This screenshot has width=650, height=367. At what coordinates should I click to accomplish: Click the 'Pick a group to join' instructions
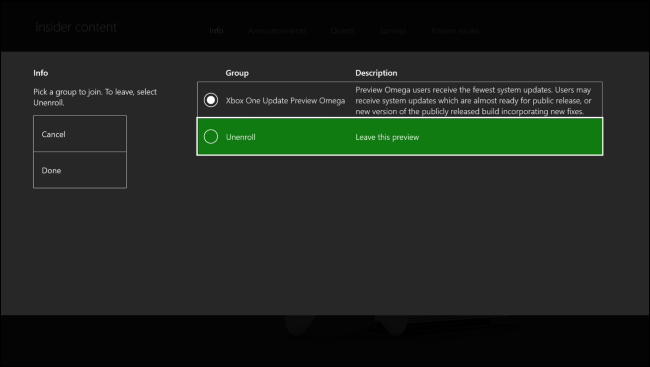pyautogui.click(x=95, y=97)
